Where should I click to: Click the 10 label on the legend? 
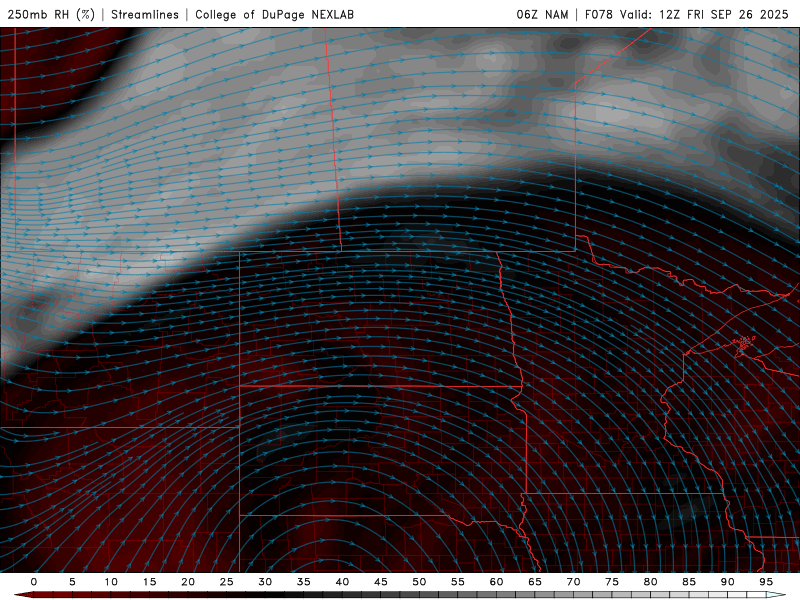pos(111,582)
